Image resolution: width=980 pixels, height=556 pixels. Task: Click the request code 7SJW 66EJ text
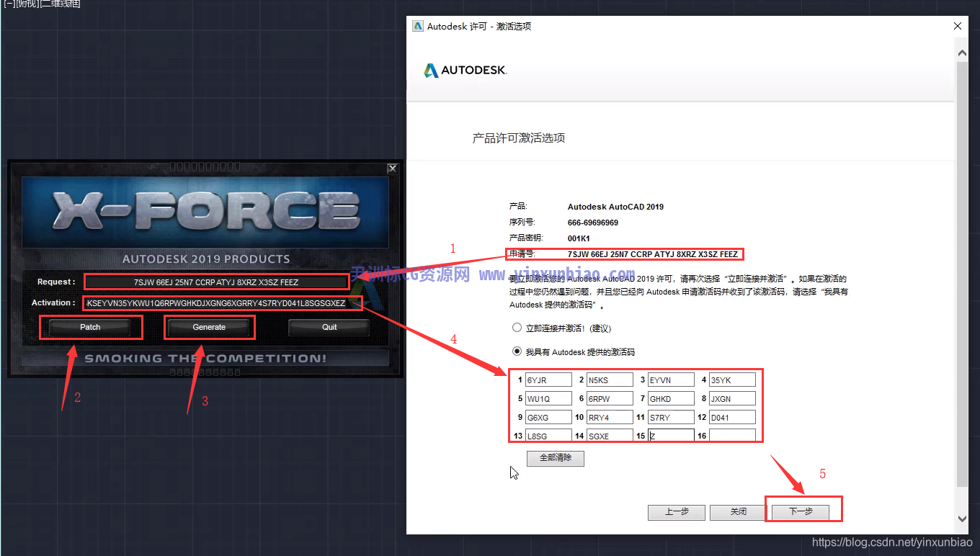[653, 254]
